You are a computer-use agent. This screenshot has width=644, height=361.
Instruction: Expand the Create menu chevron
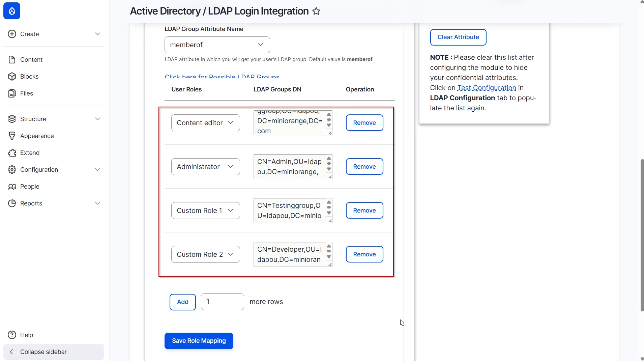coord(97,34)
